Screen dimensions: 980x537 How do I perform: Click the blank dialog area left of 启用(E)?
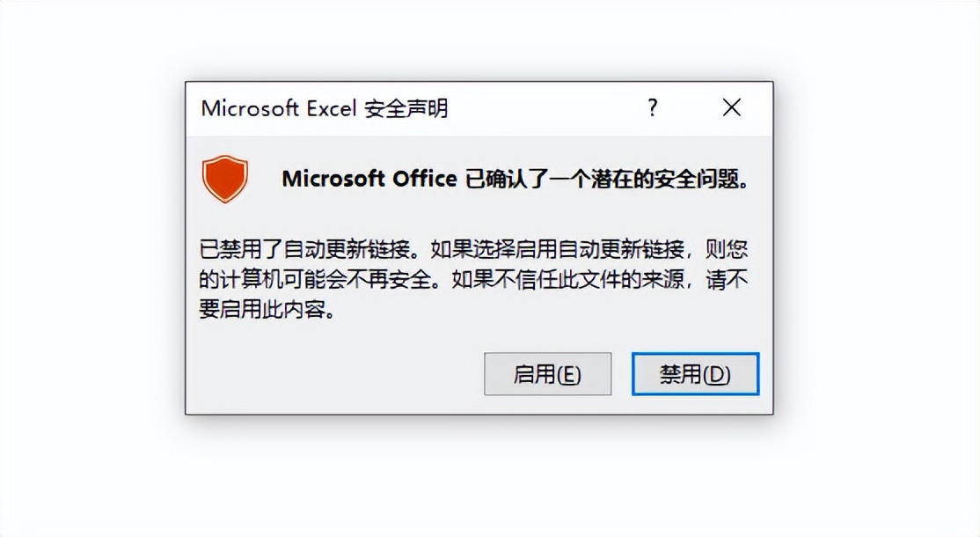pos(338,374)
